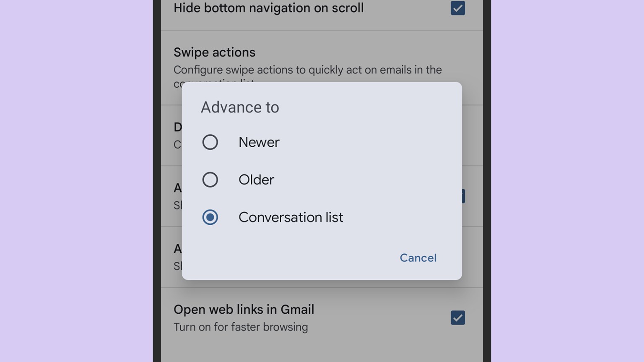Select the Newer radio button
Image resolution: width=644 pixels, height=362 pixels.
(210, 142)
